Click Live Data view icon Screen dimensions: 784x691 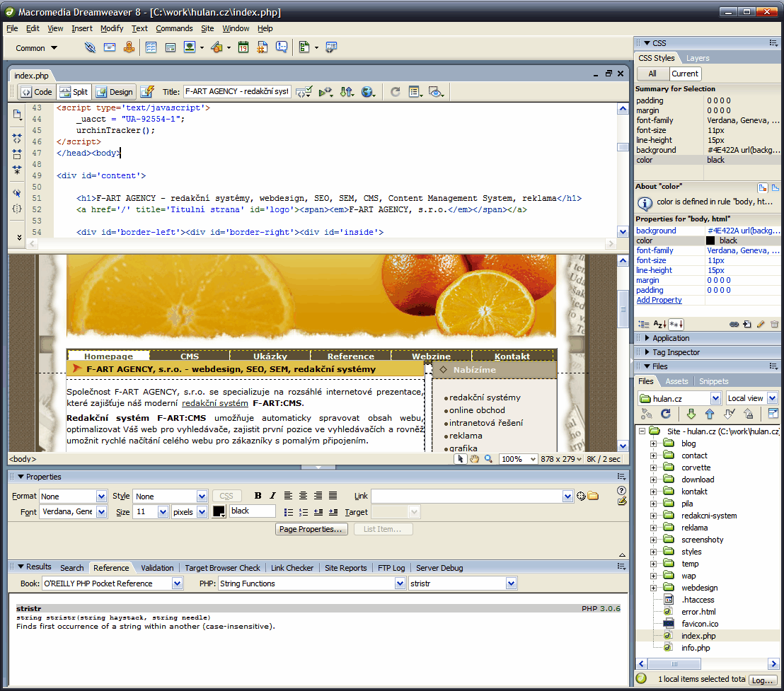147,92
